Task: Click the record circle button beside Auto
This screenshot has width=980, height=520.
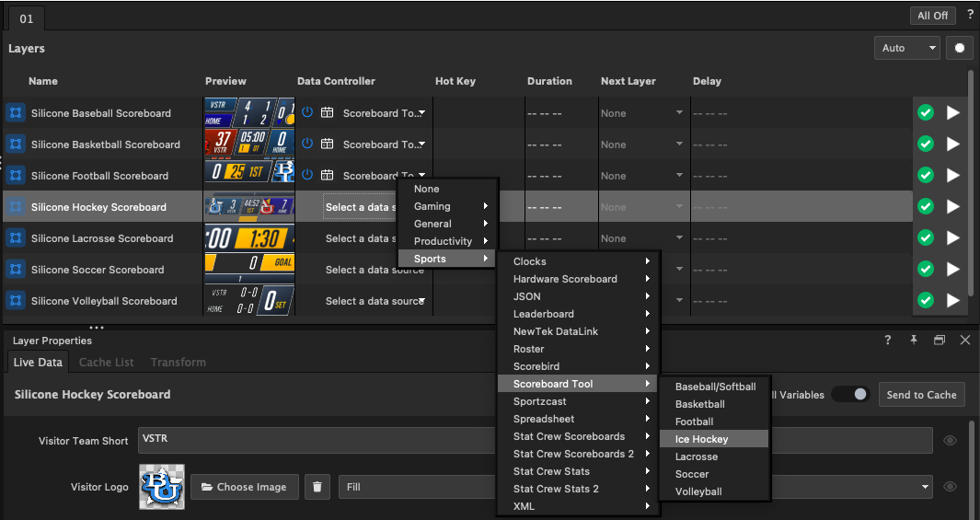Action: pos(960,48)
